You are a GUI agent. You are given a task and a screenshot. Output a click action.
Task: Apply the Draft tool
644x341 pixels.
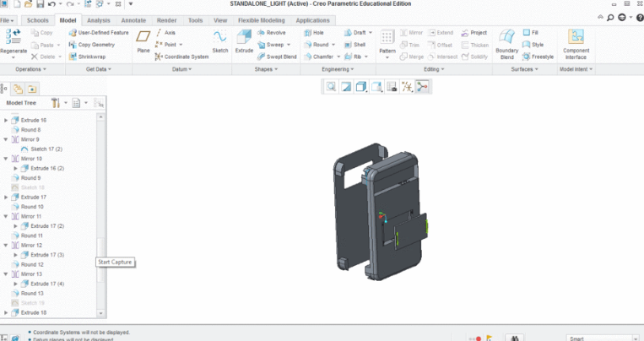[355, 32]
